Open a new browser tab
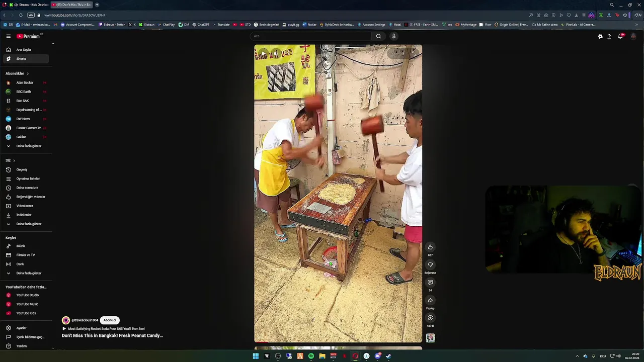644x362 pixels. 97,5
